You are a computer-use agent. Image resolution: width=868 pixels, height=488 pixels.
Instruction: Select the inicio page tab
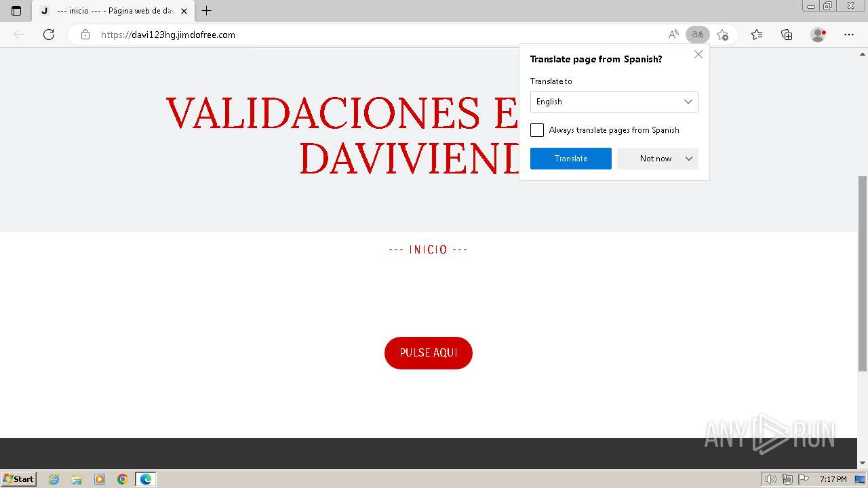pyautogui.click(x=112, y=11)
